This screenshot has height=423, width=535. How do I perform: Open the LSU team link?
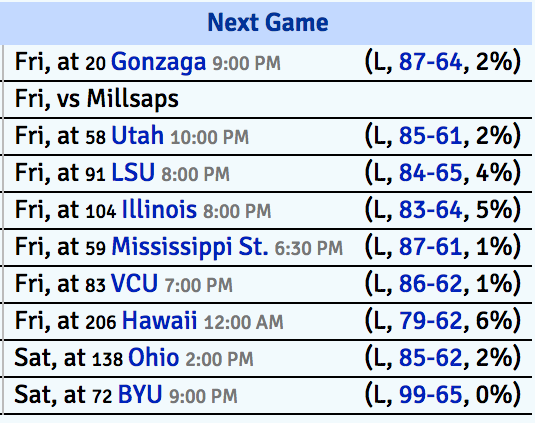point(133,172)
